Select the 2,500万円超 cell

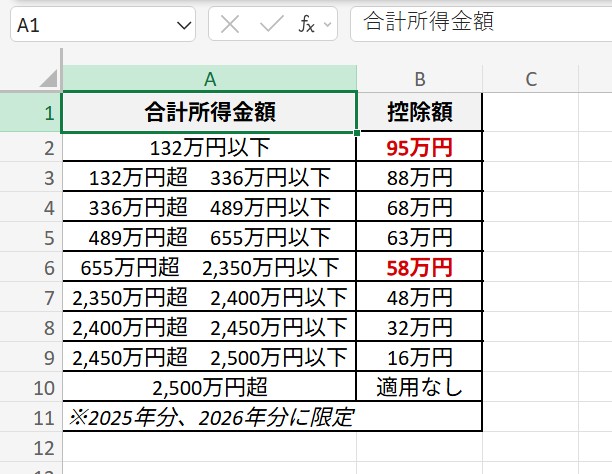tap(209, 386)
